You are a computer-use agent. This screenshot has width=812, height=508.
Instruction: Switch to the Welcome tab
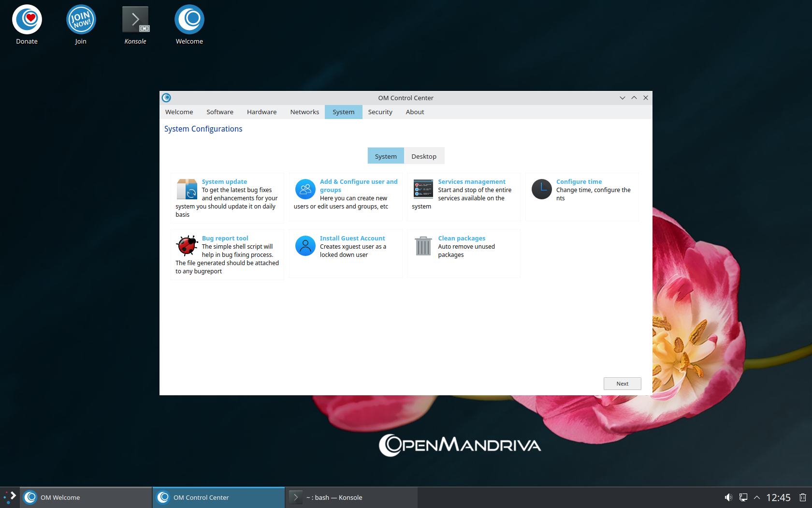(179, 112)
